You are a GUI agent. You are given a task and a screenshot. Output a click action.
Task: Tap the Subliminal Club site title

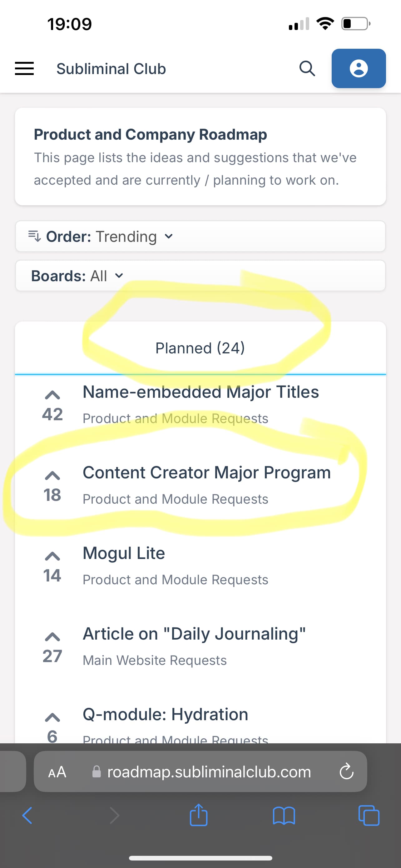[x=111, y=69]
